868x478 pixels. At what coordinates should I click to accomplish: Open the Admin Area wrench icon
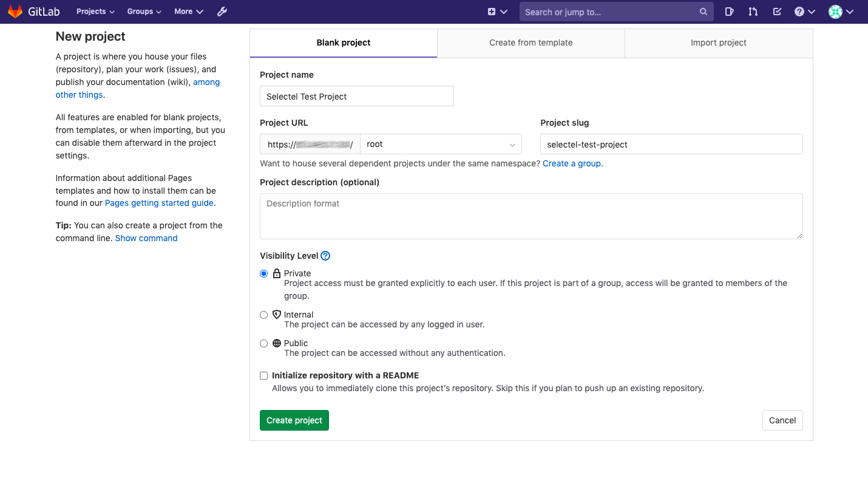tap(222, 11)
